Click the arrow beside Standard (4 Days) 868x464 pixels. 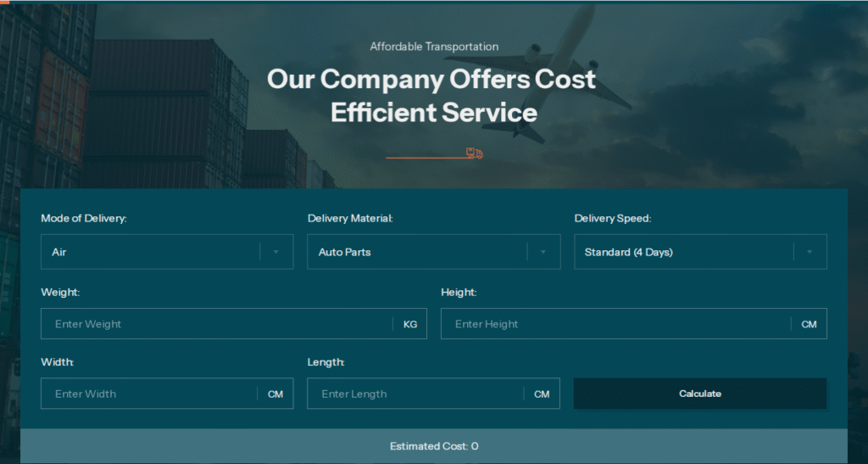(x=810, y=252)
